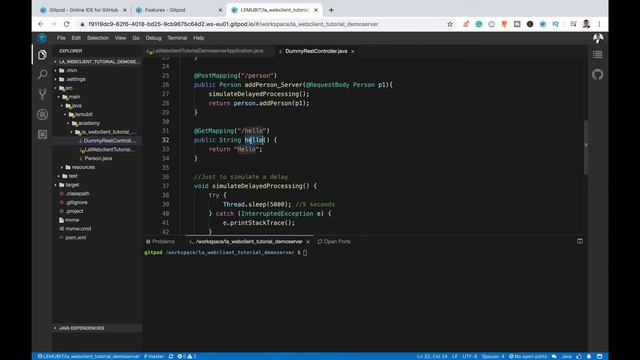Open the Search view in the activity bar

point(42,74)
